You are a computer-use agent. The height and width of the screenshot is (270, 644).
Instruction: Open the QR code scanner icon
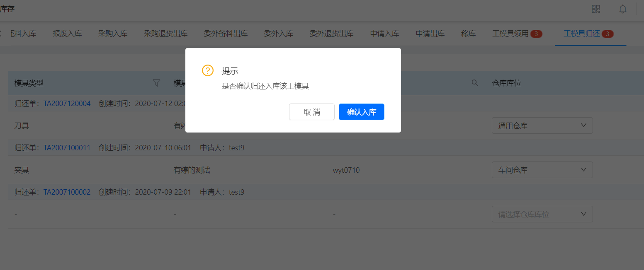pos(596,9)
